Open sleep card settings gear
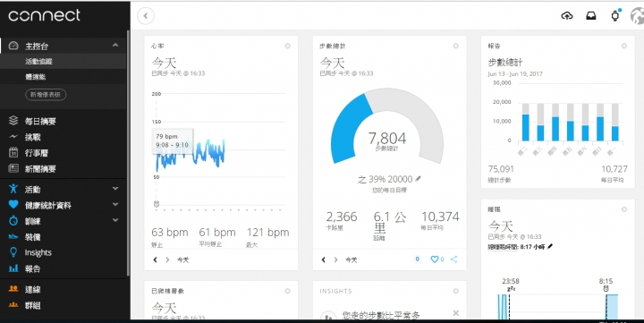Image resolution: width=644 pixels, height=323 pixels. pyautogui.click(x=624, y=209)
